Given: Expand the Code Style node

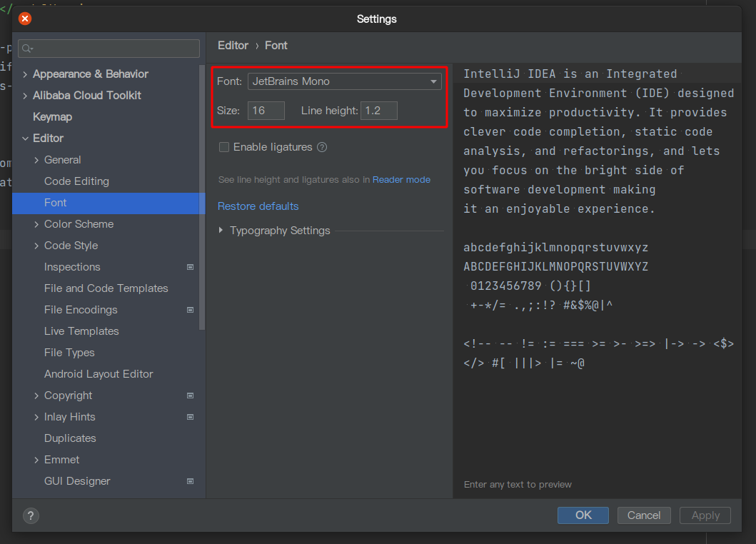Looking at the screenshot, I should click(x=36, y=246).
